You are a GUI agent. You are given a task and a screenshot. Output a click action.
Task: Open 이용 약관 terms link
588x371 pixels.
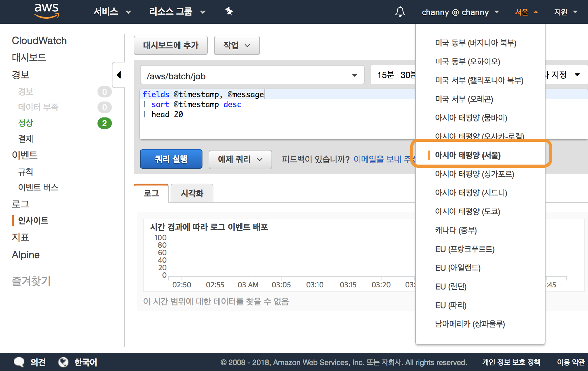(x=571, y=362)
